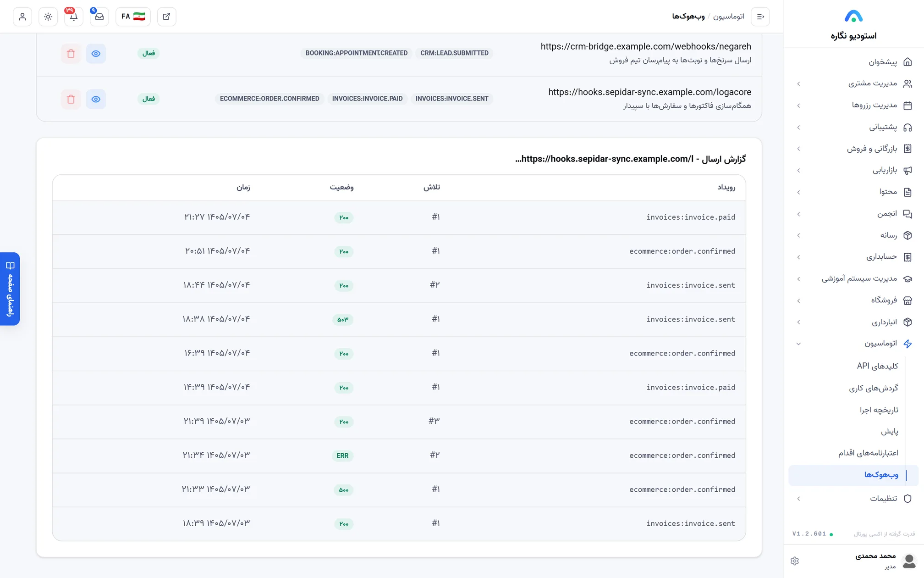Screen dimensions: 924x578
Task: Click the external link open icon
Action: (167, 17)
